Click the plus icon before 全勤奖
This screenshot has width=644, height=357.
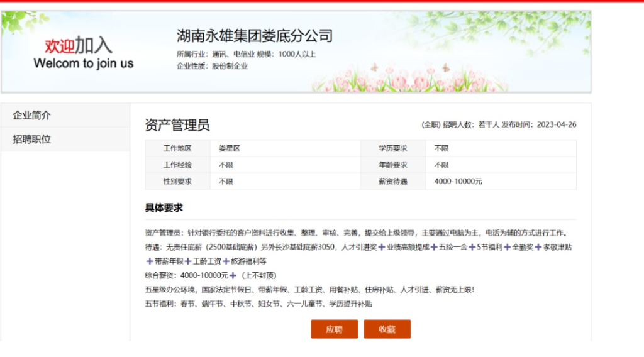[x=508, y=247]
